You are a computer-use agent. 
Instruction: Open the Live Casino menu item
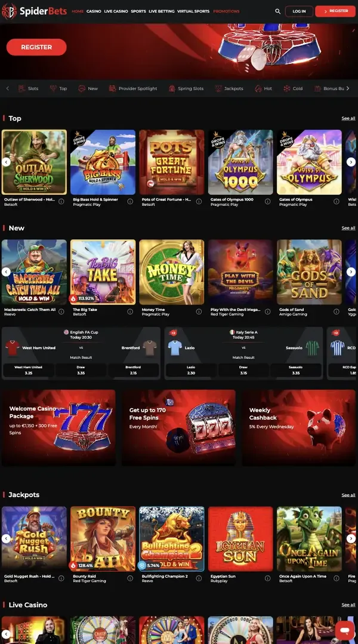(116, 11)
